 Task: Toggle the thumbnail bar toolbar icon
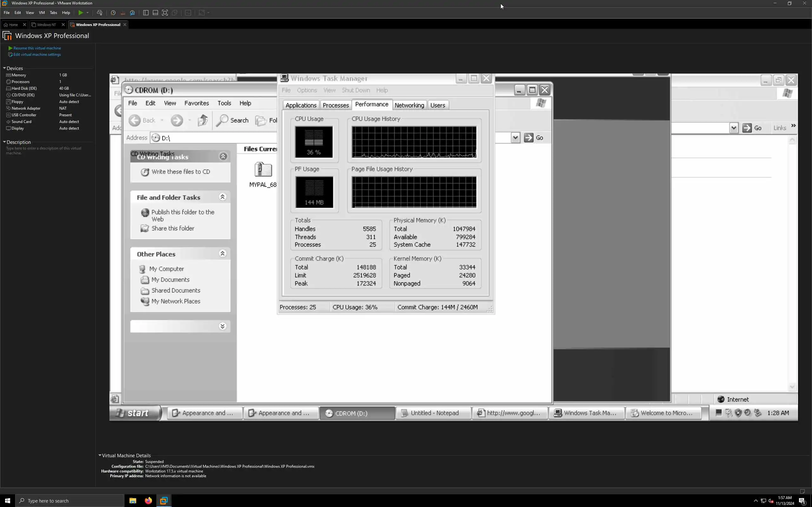click(155, 13)
